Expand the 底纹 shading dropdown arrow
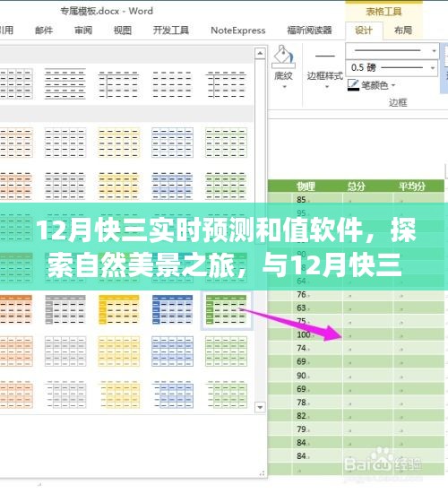 click(284, 87)
